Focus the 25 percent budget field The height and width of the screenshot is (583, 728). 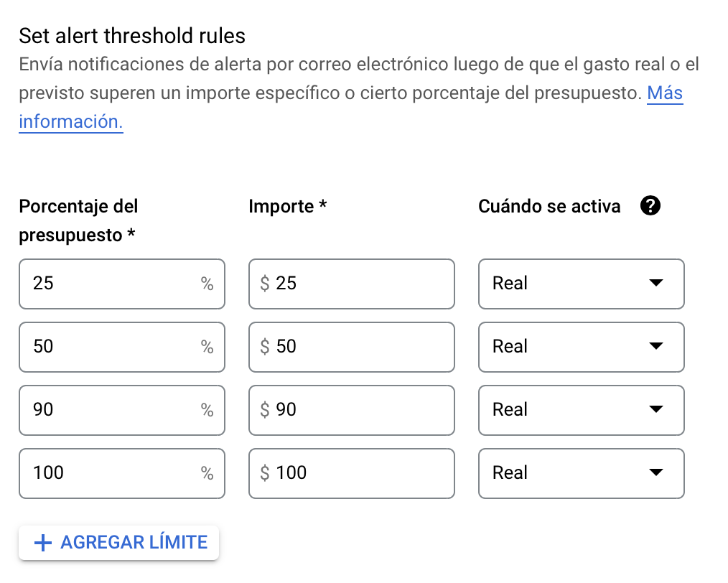[122, 284]
